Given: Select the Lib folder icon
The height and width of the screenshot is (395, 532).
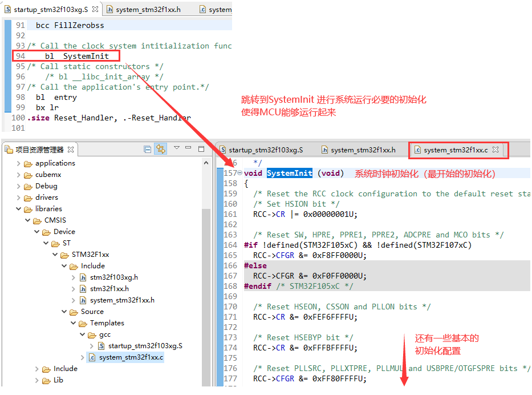Looking at the screenshot, I should pos(47,381).
